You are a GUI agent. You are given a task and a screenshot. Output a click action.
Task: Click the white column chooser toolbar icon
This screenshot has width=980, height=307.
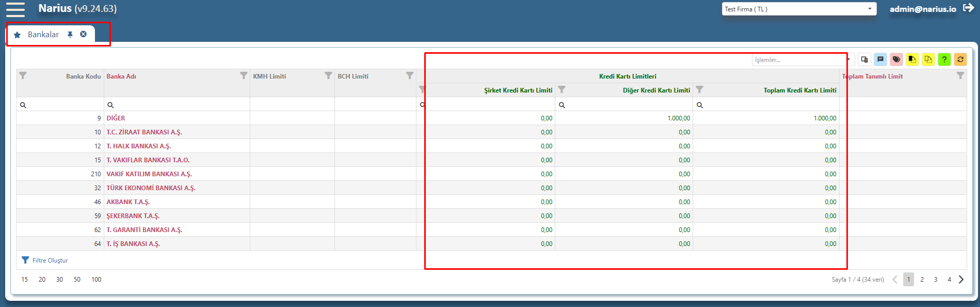pos(864,59)
